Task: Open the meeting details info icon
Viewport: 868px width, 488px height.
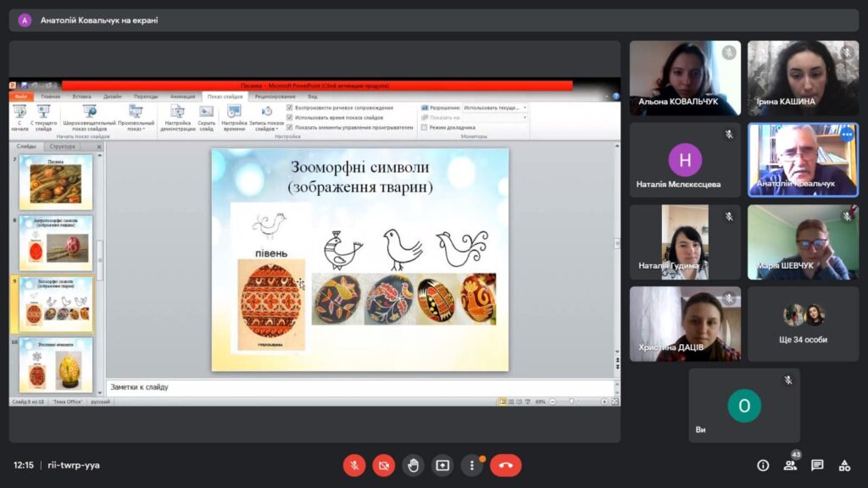Action: click(x=763, y=465)
